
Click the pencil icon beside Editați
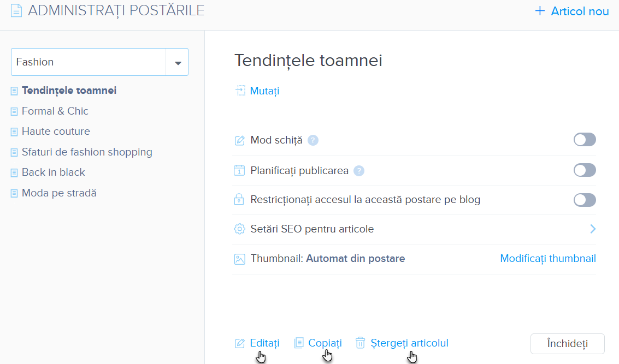(x=239, y=343)
